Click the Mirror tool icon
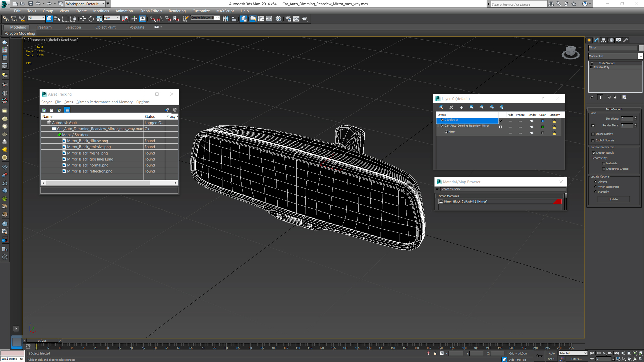644x362 pixels. click(x=226, y=19)
